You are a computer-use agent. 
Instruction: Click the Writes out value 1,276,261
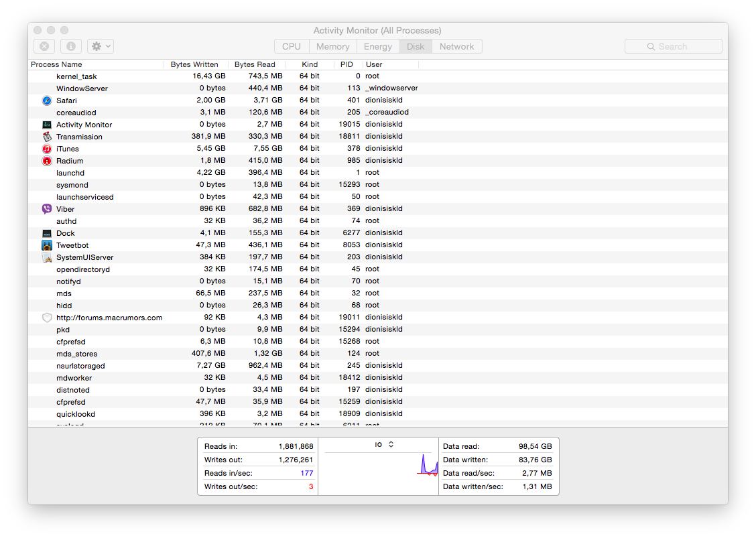[296, 460]
